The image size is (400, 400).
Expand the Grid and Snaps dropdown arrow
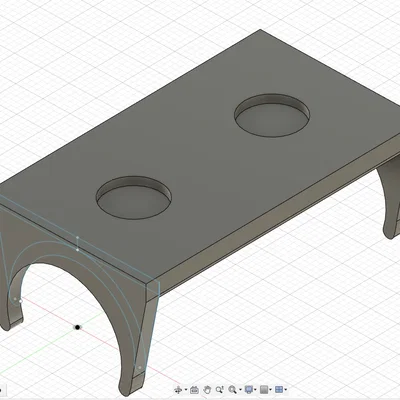point(270,389)
